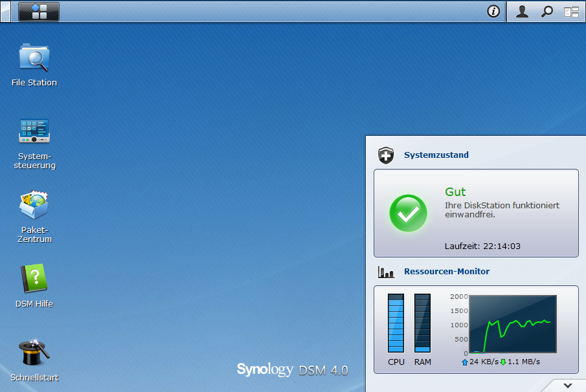Start the Schnellstart wizard hat icon

[x=34, y=353]
